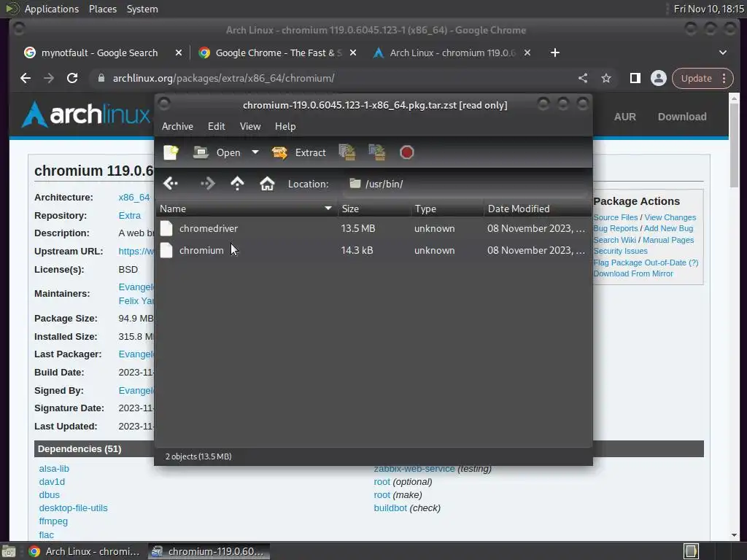Open the View menu in archive manager
The height and width of the screenshot is (560, 747).
(x=250, y=126)
